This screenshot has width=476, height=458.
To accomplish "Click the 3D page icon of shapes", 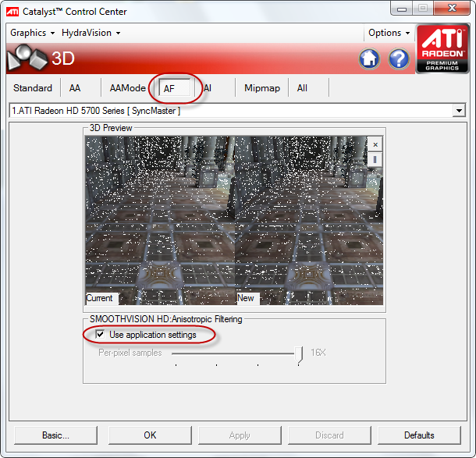I will pyautogui.click(x=27, y=58).
